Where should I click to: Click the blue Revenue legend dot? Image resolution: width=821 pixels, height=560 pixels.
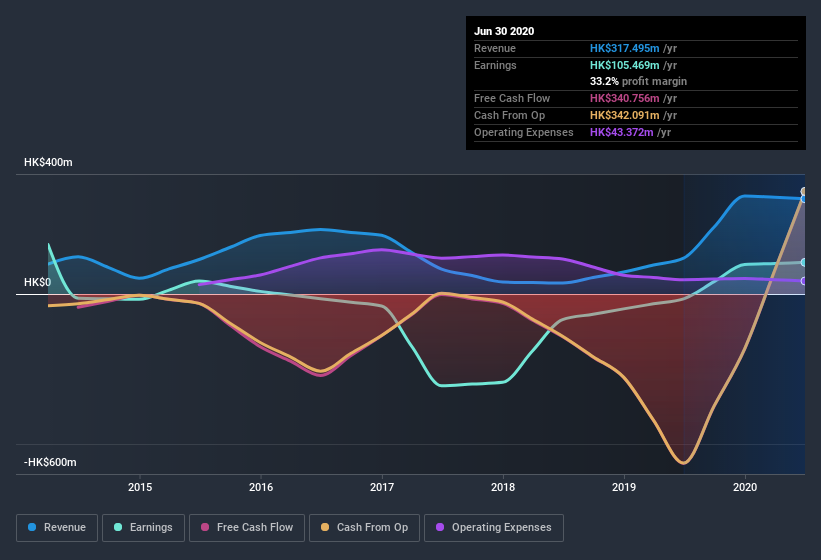pyautogui.click(x=33, y=527)
